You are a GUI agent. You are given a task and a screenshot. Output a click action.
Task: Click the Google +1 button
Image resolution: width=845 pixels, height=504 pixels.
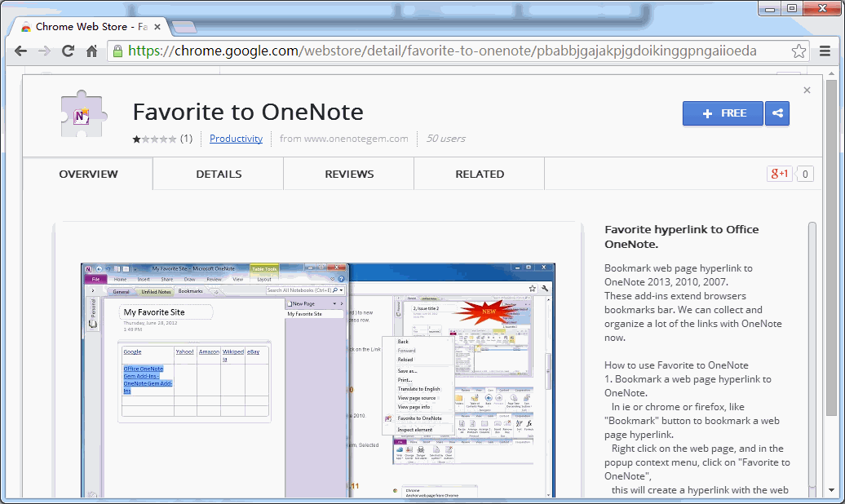click(779, 174)
